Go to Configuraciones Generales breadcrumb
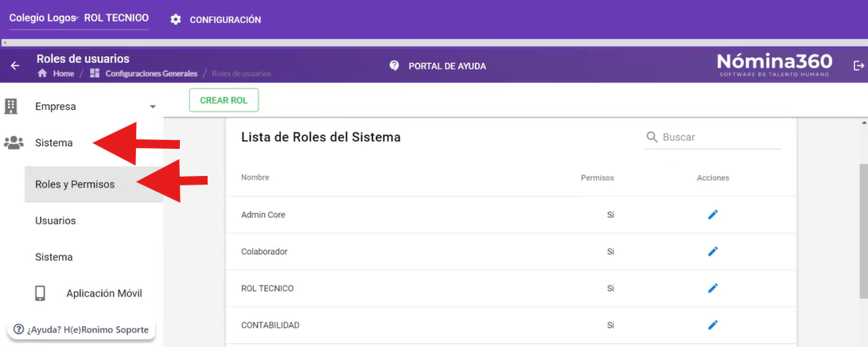 coord(152,73)
